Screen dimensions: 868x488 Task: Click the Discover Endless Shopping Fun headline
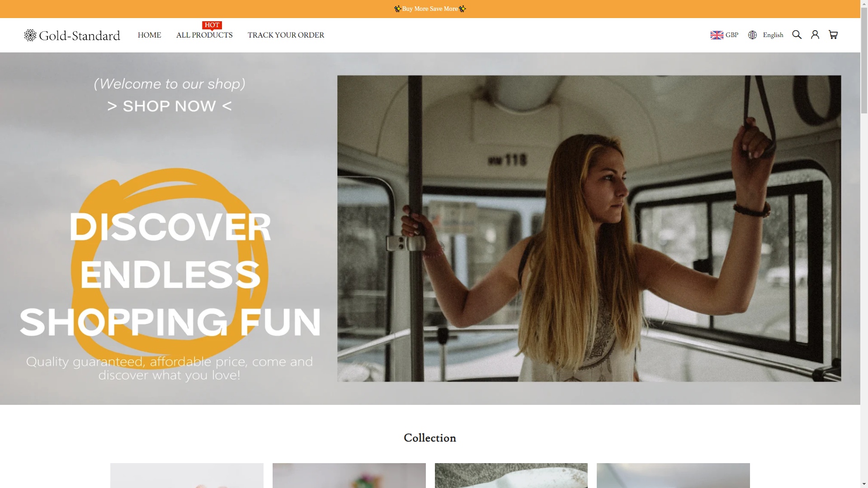(170, 275)
